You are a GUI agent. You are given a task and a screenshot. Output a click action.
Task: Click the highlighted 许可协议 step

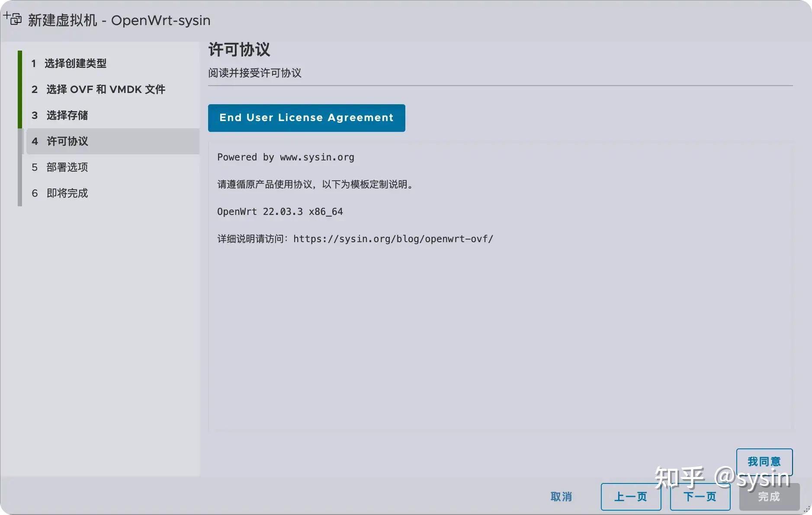(x=67, y=141)
